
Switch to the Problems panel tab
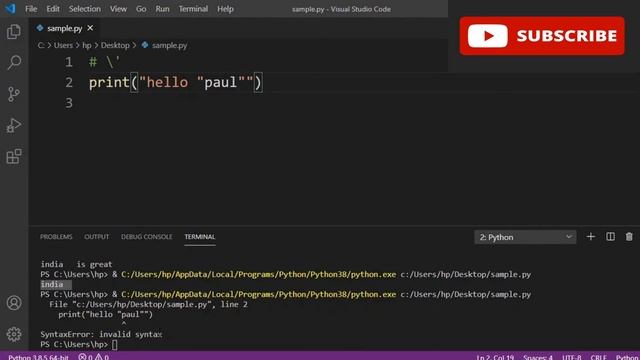pyautogui.click(x=56, y=237)
